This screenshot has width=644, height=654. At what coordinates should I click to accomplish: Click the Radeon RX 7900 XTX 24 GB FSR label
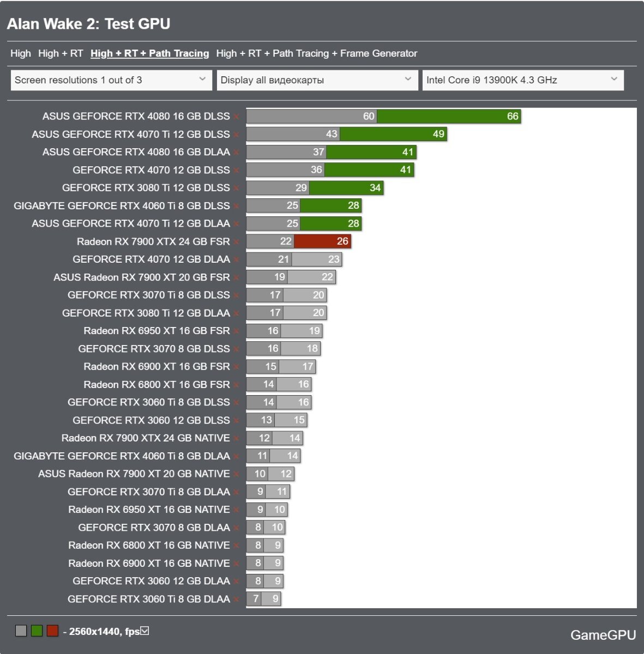coord(153,241)
